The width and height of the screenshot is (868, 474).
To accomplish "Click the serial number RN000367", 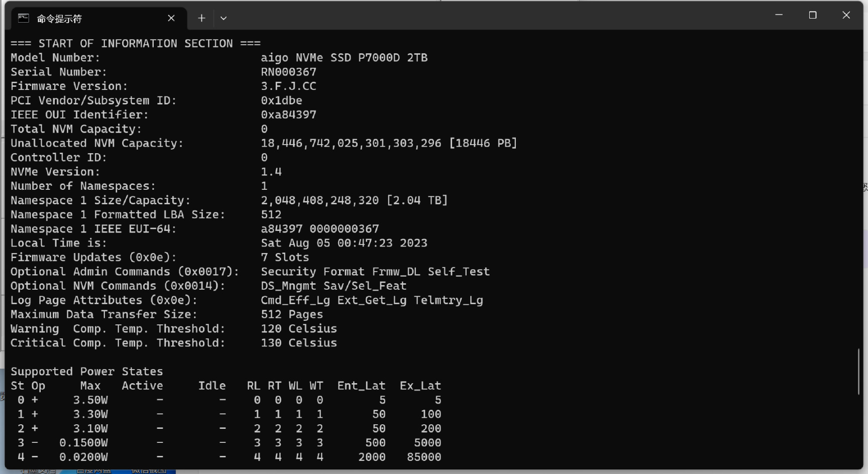I will coord(288,72).
